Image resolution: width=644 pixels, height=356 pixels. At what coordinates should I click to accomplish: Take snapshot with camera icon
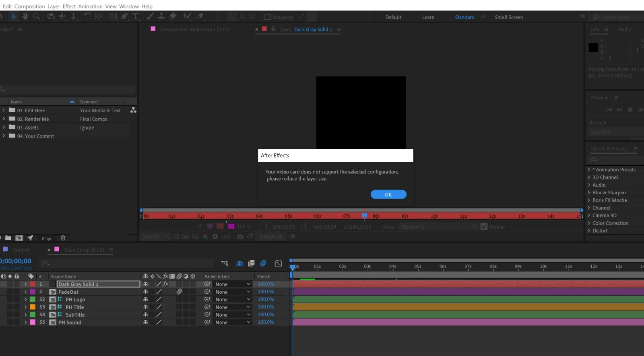pyautogui.click(x=240, y=237)
